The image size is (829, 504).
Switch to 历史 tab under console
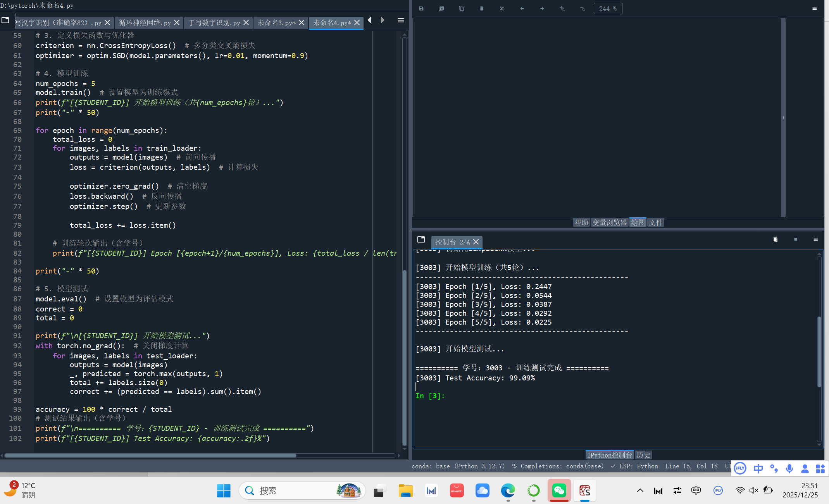click(643, 455)
